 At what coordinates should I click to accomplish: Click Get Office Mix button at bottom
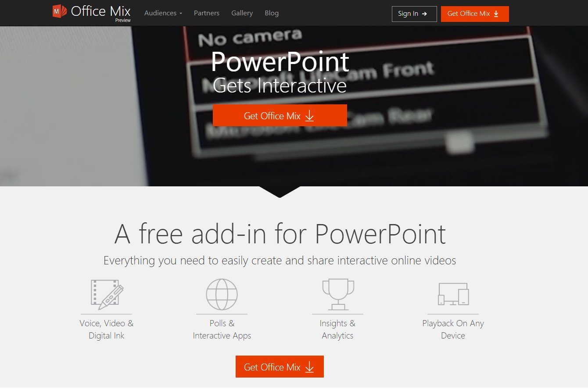[x=280, y=367]
